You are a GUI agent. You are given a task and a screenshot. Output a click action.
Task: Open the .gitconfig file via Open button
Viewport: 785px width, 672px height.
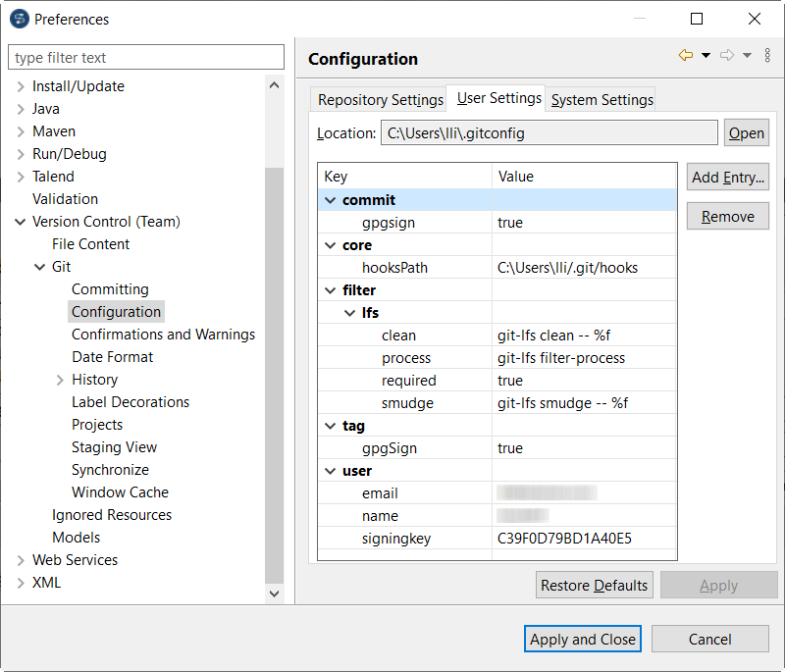(x=747, y=132)
